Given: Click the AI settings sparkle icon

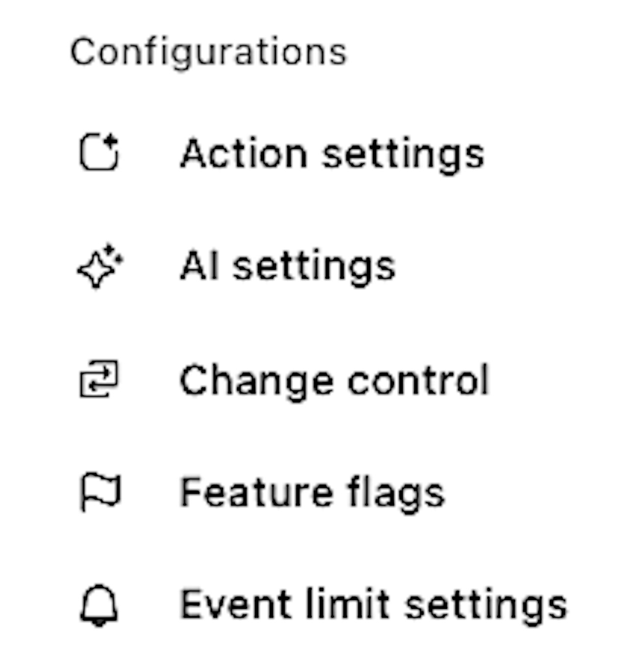Looking at the screenshot, I should (x=100, y=267).
